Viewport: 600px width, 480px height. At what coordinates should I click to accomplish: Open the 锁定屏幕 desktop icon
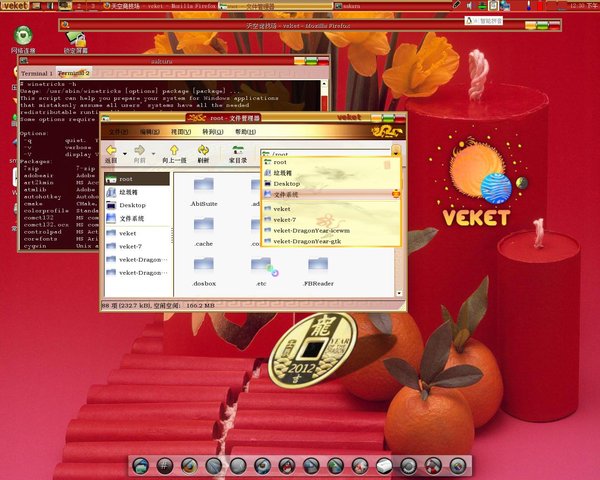click(x=75, y=38)
